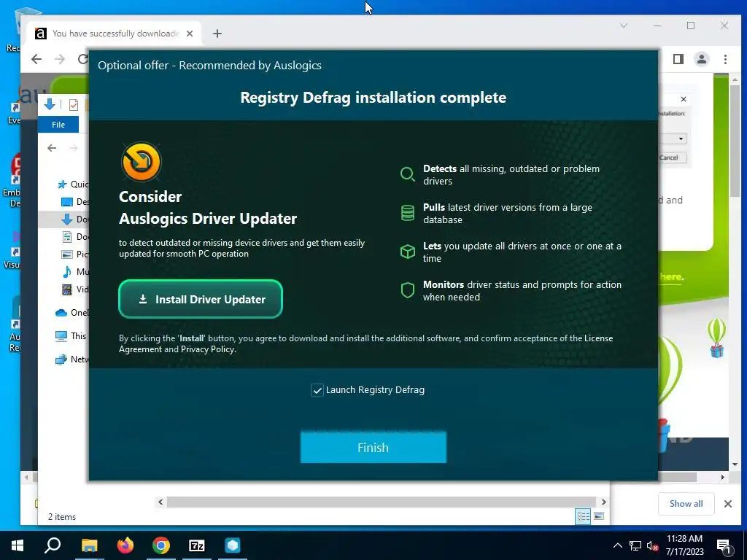Go back in the Chrome browser

click(x=36, y=59)
